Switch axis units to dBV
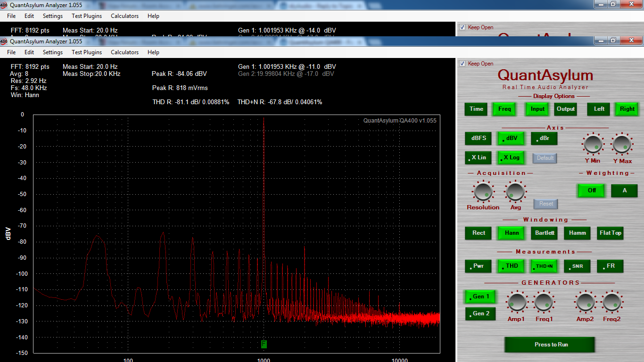The height and width of the screenshot is (362, 644). pyautogui.click(x=512, y=139)
